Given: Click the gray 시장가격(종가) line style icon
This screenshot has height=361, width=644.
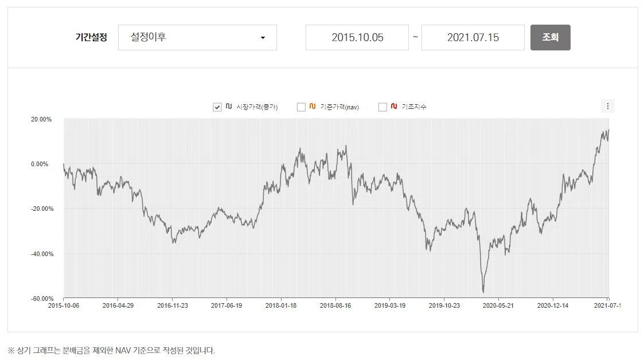Looking at the screenshot, I should point(228,107).
